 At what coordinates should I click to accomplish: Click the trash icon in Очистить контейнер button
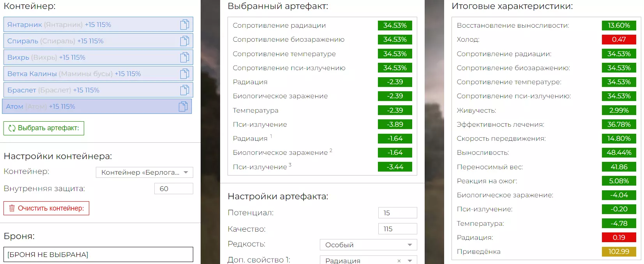click(x=12, y=208)
